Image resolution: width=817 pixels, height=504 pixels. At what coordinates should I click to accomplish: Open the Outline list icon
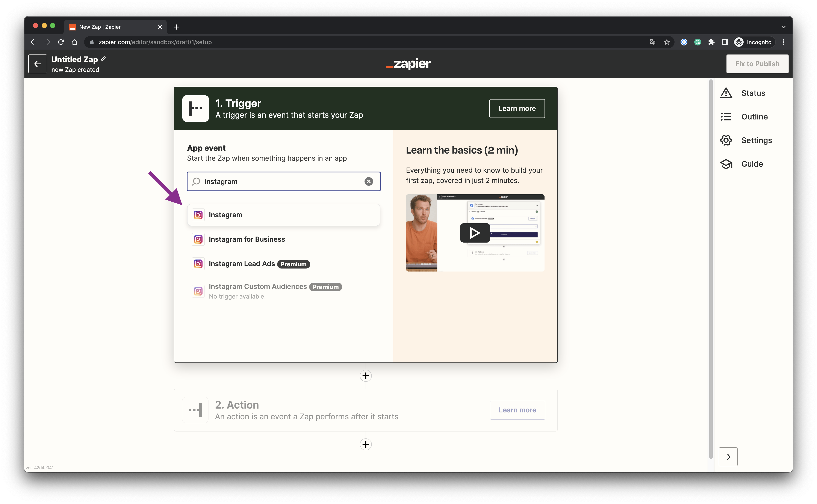pyautogui.click(x=726, y=117)
